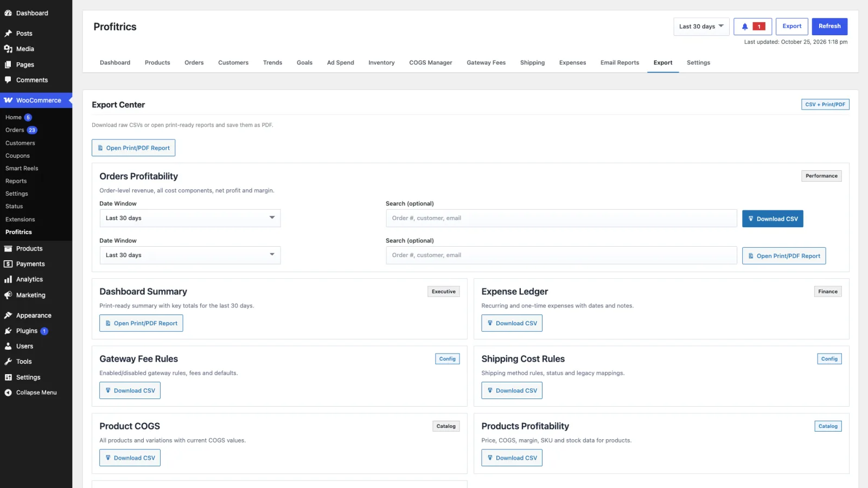The height and width of the screenshot is (488, 868).
Task: Open Smart Reels submenu link
Action: [22, 169]
